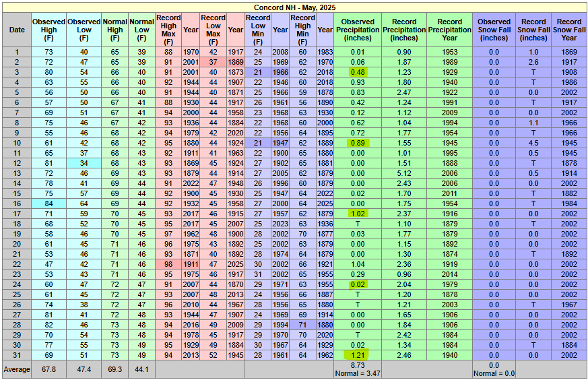
Task: Select highlighted record high max 98 on date 22
Action: [x=168, y=265]
